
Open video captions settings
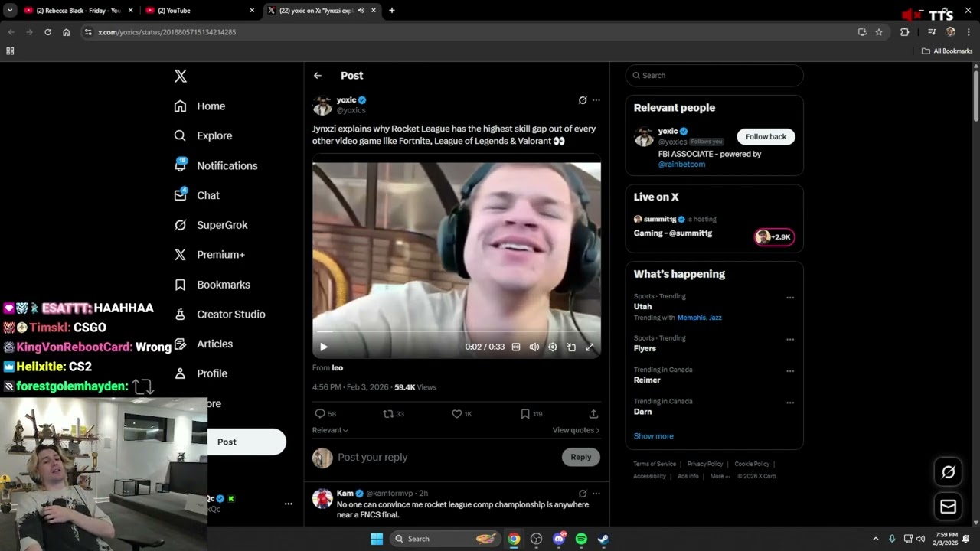[516, 347]
